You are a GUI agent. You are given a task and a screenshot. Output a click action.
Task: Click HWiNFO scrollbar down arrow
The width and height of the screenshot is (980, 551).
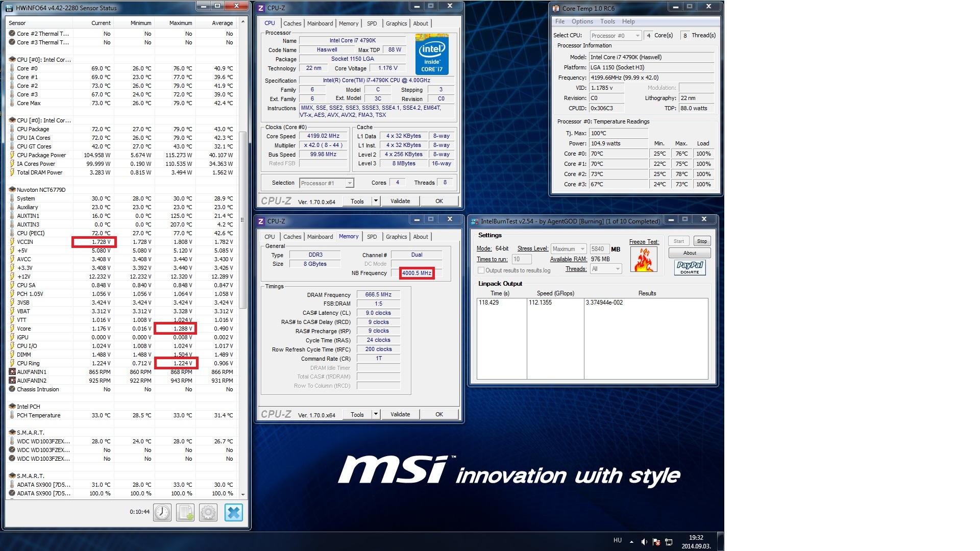(x=243, y=494)
